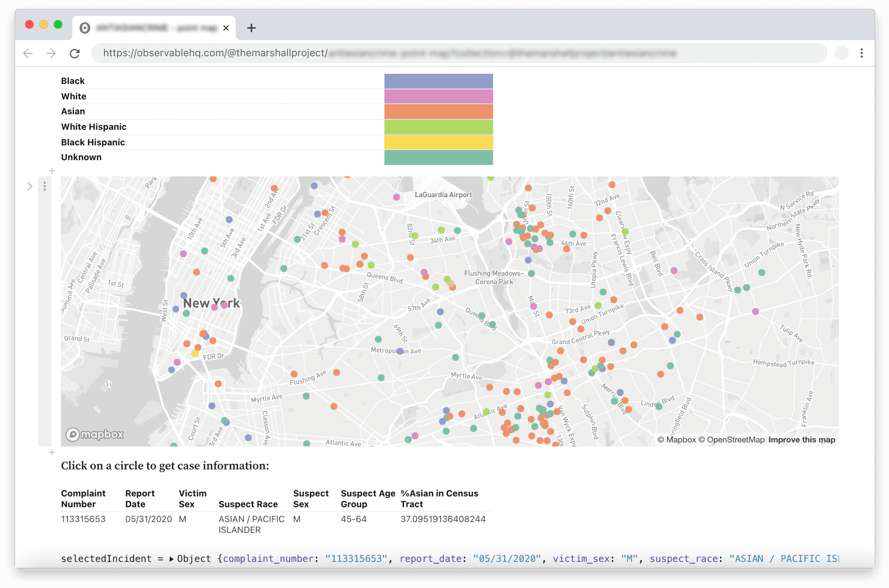The height and width of the screenshot is (588, 889).
Task: Click the Mapbox logo on map
Action: click(95, 434)
